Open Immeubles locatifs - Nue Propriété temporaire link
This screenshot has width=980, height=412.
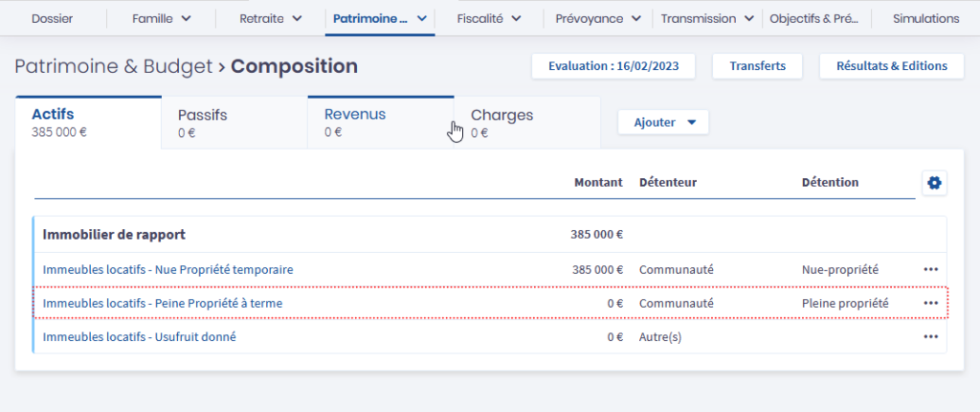pos(168,269)
